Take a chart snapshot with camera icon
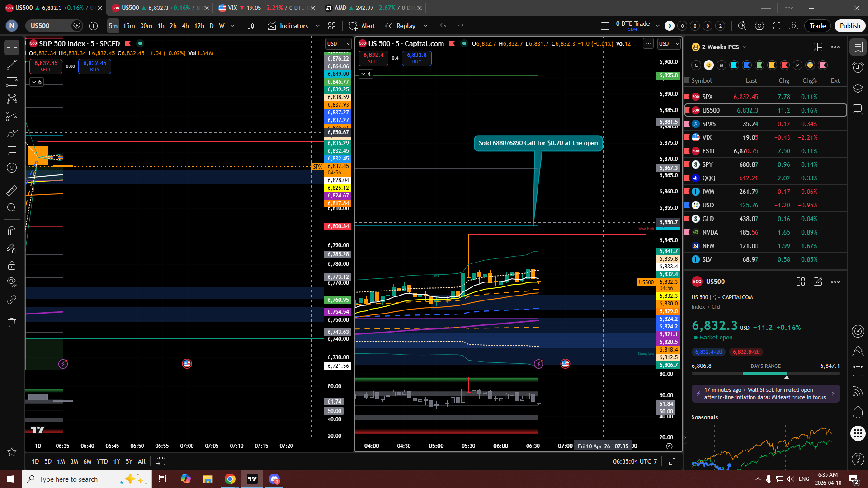868x488 pixels. point(793,26)
